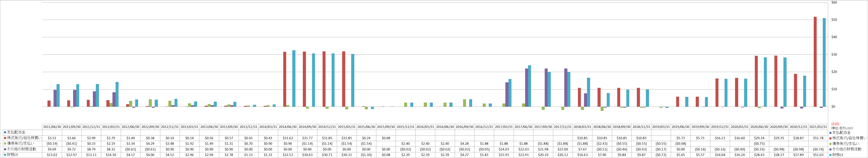
Task: Click the $4.29 cell under 2012/09/30
Action: [x=150, y=144]
